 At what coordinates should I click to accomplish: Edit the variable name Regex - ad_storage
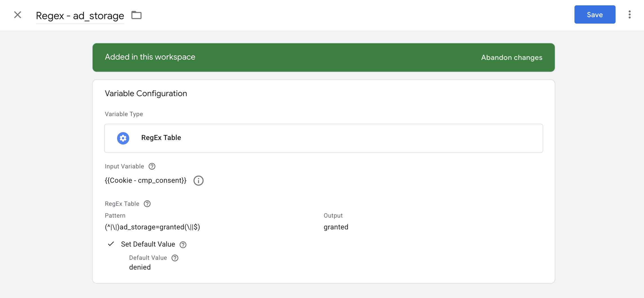(x=80, y=16)
